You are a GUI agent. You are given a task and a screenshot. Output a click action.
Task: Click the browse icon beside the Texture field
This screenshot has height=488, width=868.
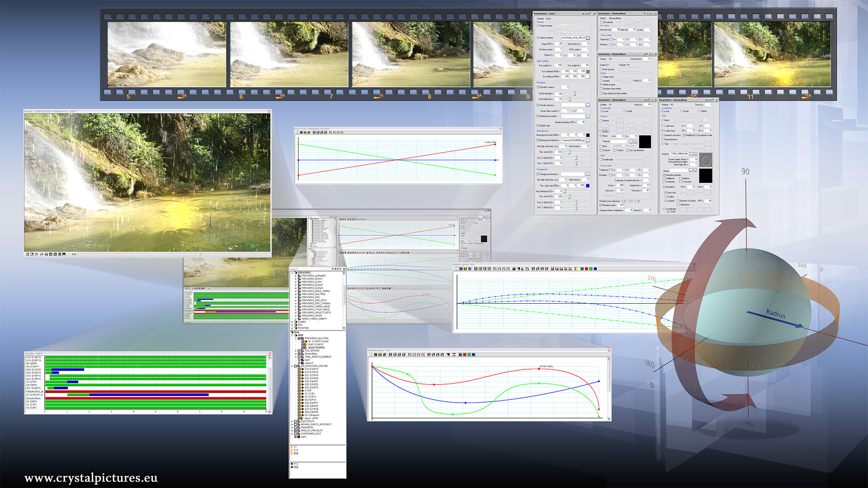(x=691, y=154)
